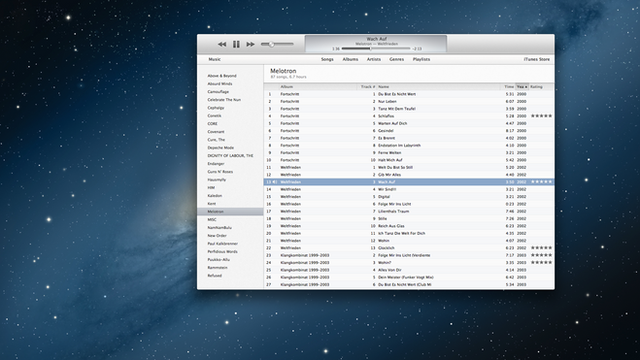
Task: Select song Digital
Action: 384,197
